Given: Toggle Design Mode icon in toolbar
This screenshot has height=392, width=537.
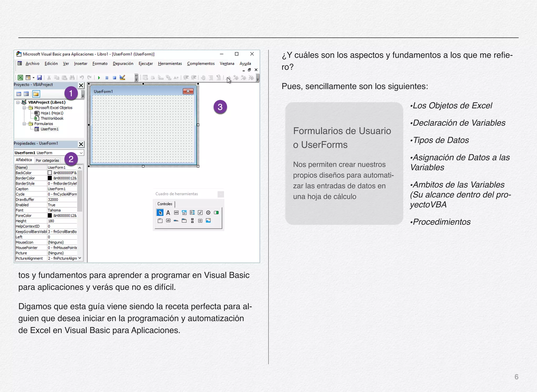Looking at the screenshot, I should point(122,78).
